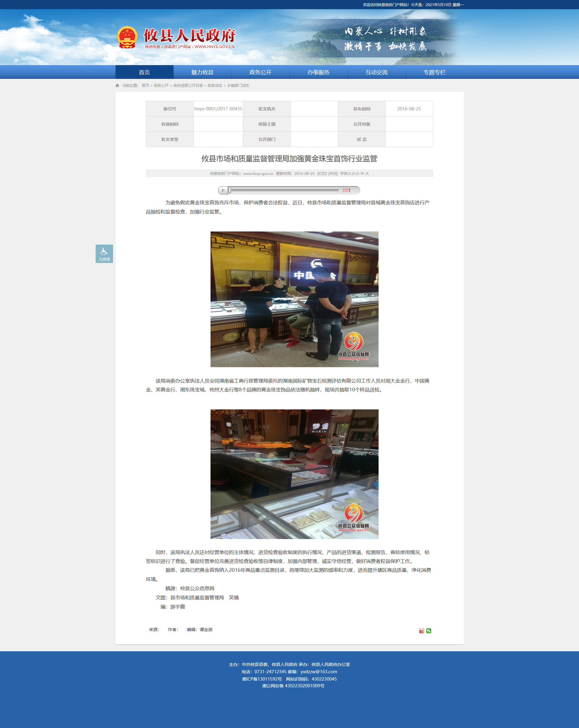Play the article audio
579x728 pixels.
[223, 190]
